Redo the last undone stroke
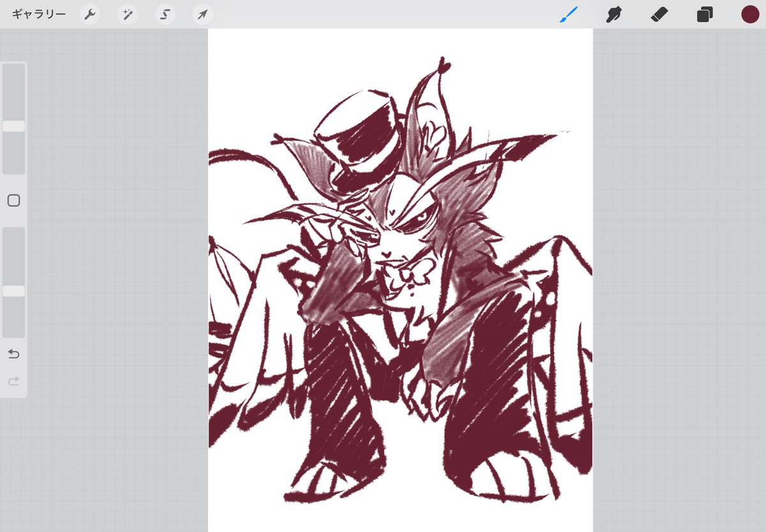The width and height of the screenshot is (766, 532). click(13, 381)
